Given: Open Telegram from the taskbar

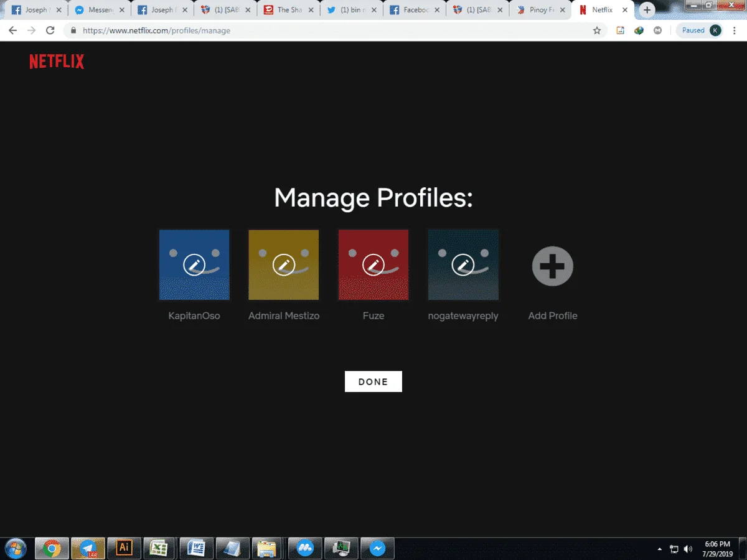Looking at the screenshot, I should (88, 548).
